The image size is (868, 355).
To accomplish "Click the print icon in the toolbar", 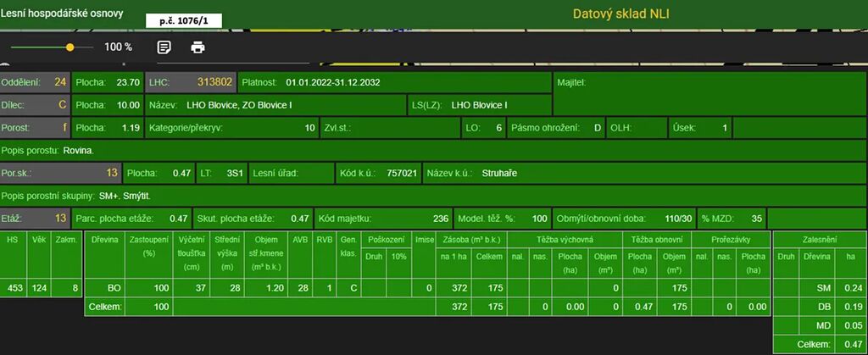I will pyautogui.click(x=198, y=47).
